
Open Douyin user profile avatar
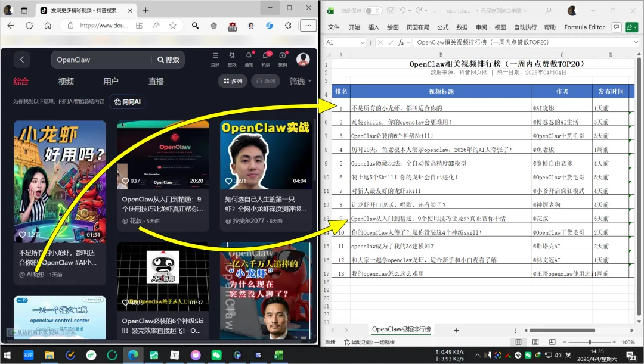click(303, 60)
